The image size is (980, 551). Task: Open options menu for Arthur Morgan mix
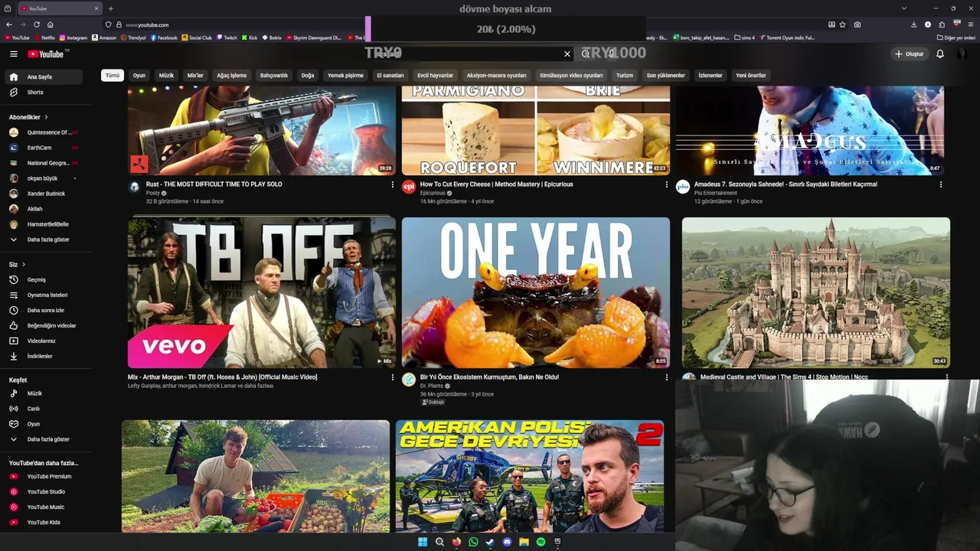pyautogui.click(x=392, y=377)
